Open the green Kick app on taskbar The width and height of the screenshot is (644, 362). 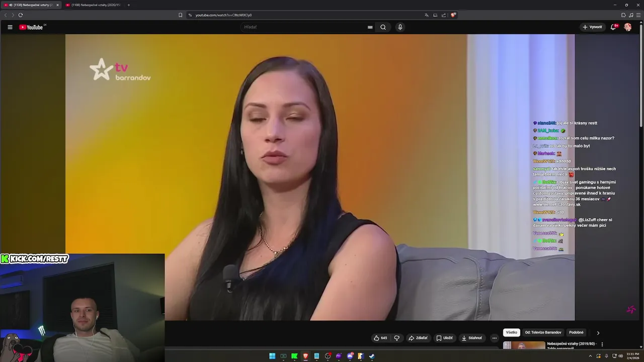point(294,356)
